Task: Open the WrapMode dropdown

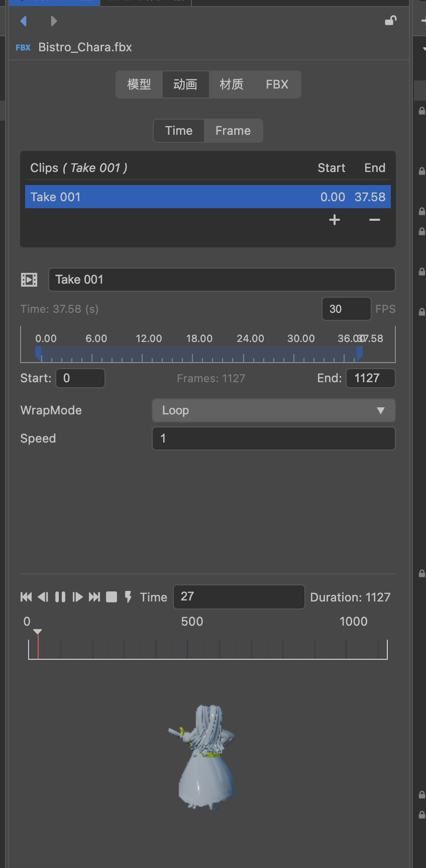Action: (273, 410)
